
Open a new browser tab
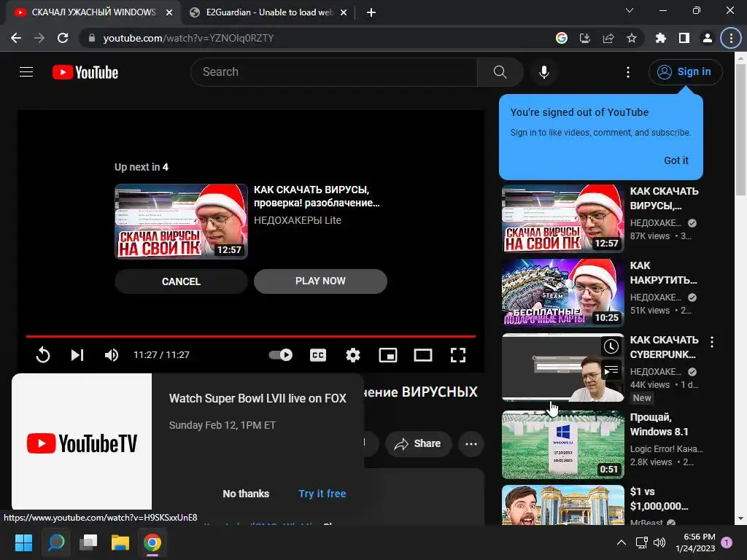pos(371,12)
